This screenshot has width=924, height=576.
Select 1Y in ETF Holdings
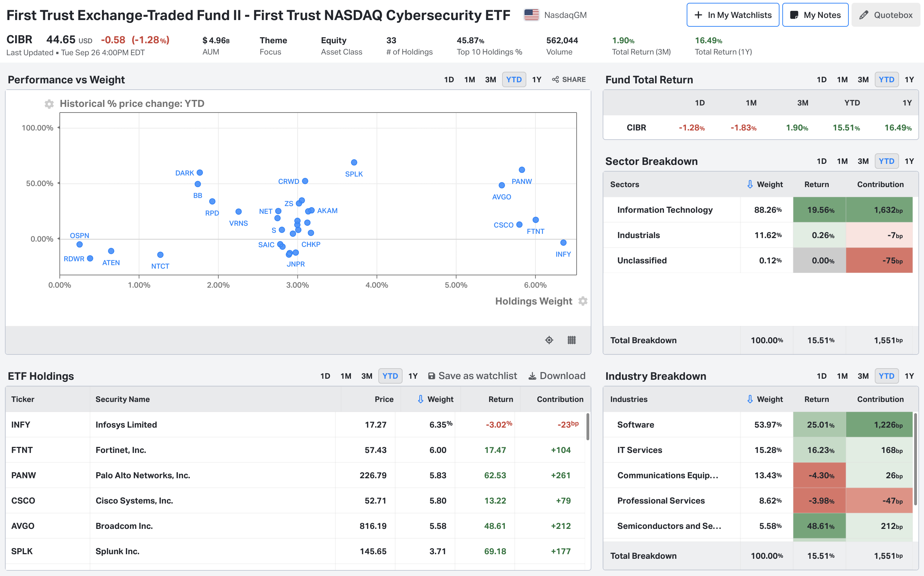(x=413, y=376)
